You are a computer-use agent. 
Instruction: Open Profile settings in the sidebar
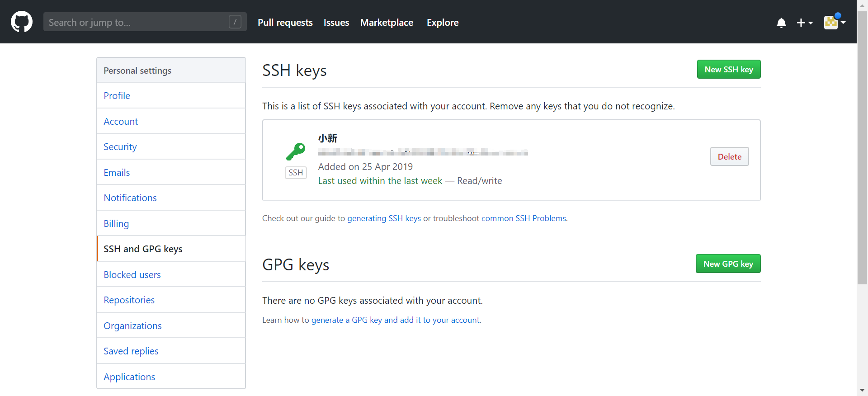pyautogui.click(x=171, y=95)
